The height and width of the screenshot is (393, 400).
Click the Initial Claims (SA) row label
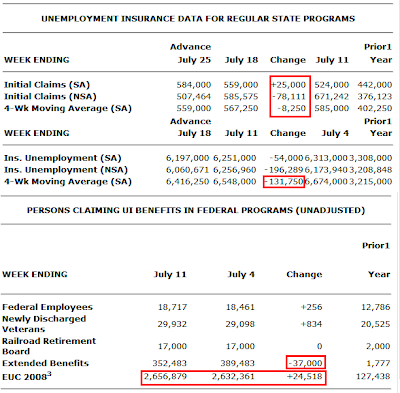point(47,85)
